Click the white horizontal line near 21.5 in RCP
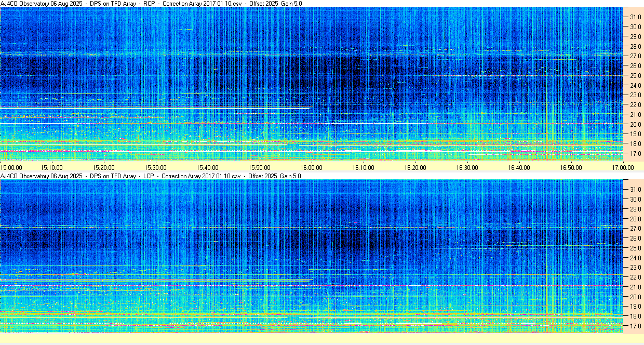Screen dimensions: 644x345 (x=156, y=108)
